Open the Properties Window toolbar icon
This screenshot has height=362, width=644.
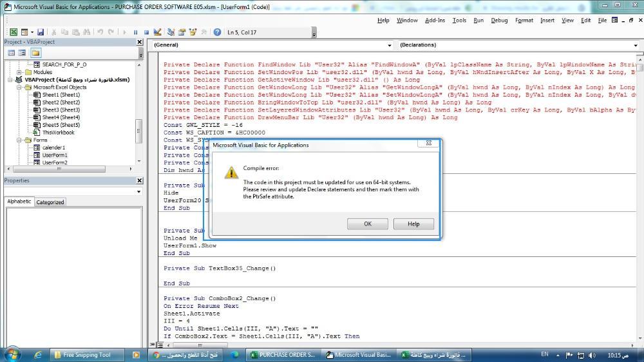(182, 32)
